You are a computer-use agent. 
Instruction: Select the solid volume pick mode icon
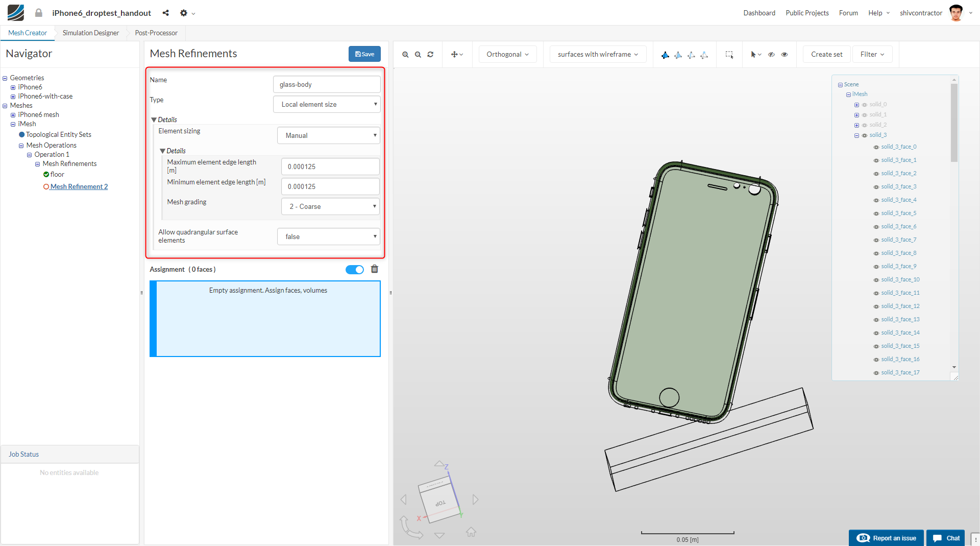[x=665, y=55]
